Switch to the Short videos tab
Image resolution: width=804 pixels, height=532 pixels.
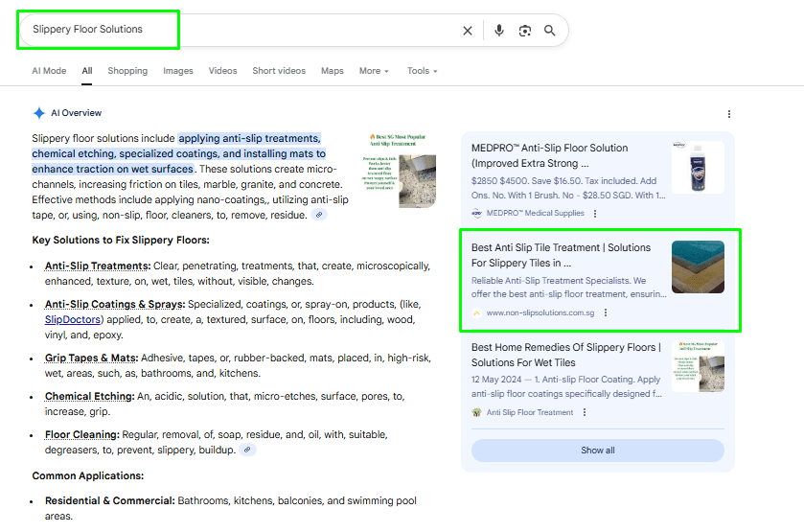(x=279, y=71)
